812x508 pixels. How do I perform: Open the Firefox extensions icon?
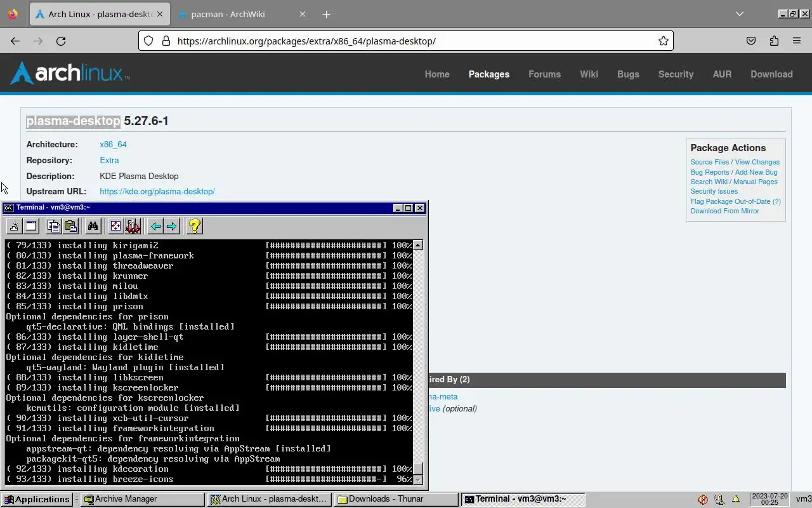point(774,41)
